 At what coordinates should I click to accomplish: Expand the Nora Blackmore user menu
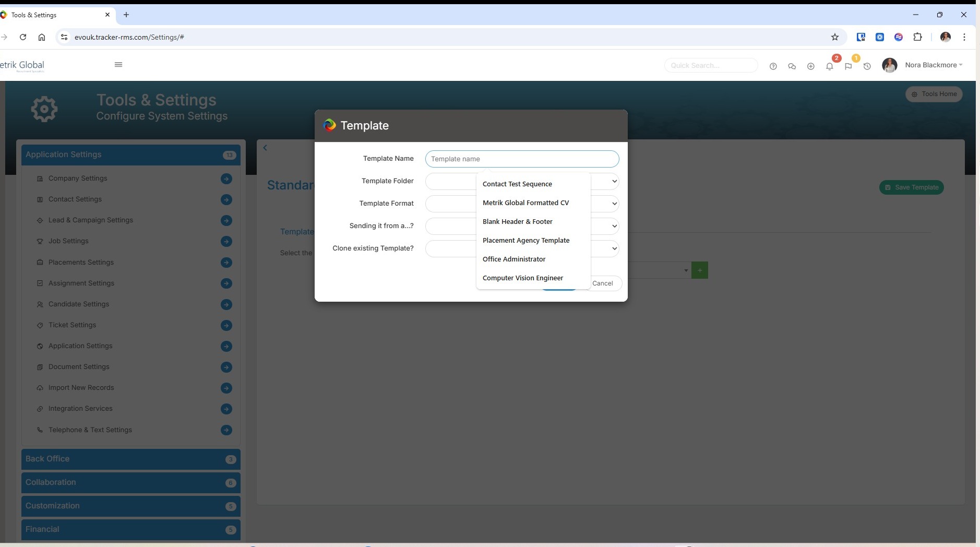(x=934, y=65)
